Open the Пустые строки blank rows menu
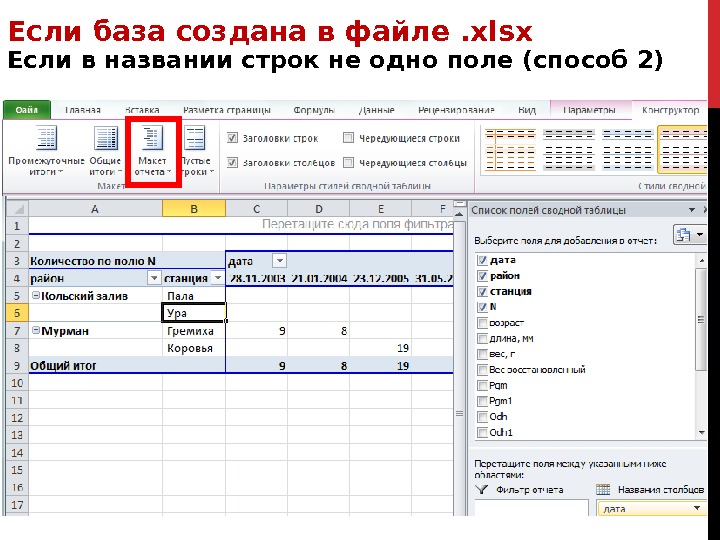Viewport: 720px width, 540px height. pos(197,151)
